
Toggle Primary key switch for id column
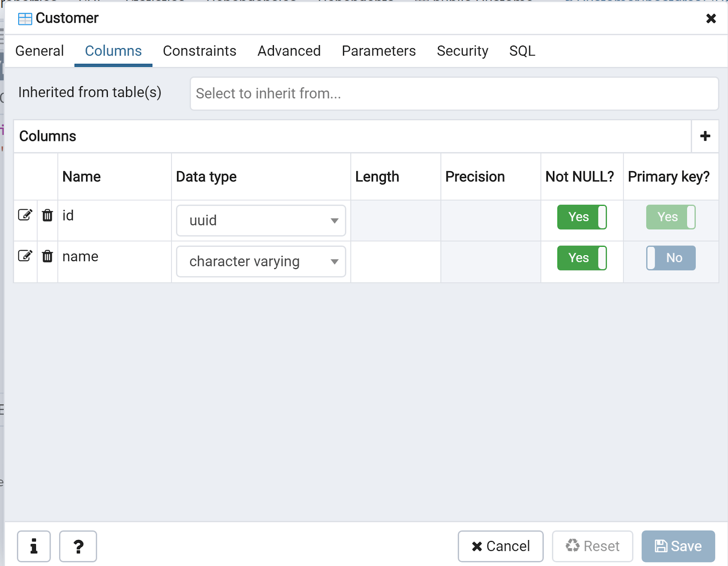pos(671,217)
